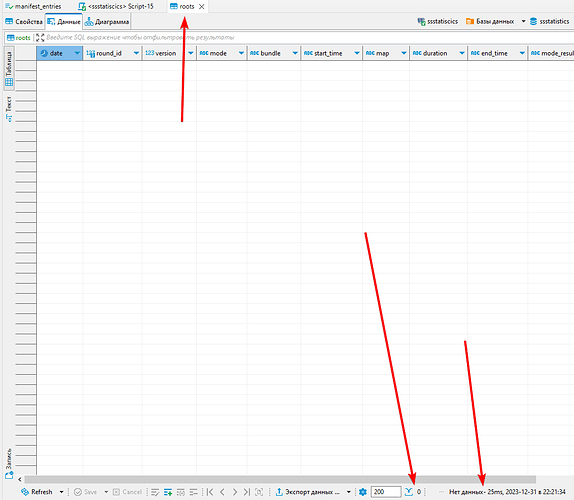The width and height of the screenshot is (574, 500).
Task: Switch to the Диаграмма tab
Action: (x=107, y=22)
